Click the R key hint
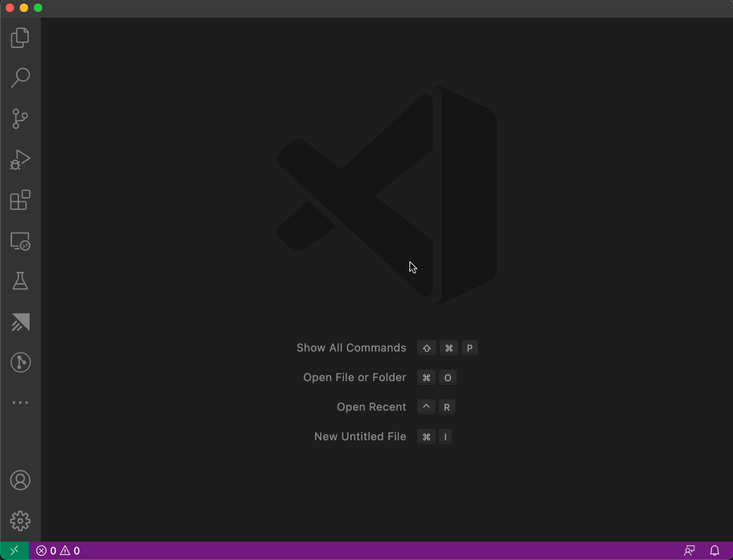This screenshot has height=560, width=733. click(x=447, y=407)
